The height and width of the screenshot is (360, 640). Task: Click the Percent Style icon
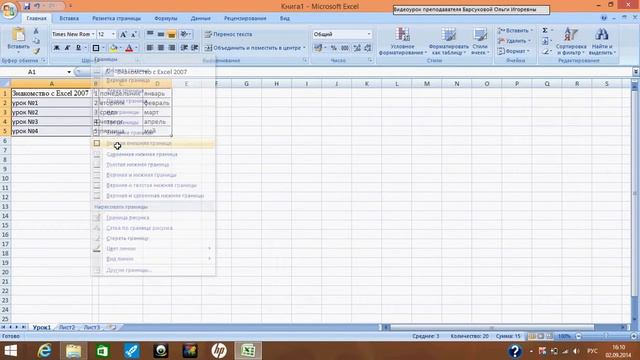(333, 48)
